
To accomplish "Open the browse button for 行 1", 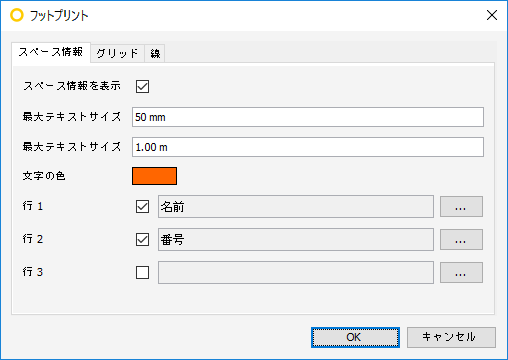I will pyautogui.click(x=461, y=207).
